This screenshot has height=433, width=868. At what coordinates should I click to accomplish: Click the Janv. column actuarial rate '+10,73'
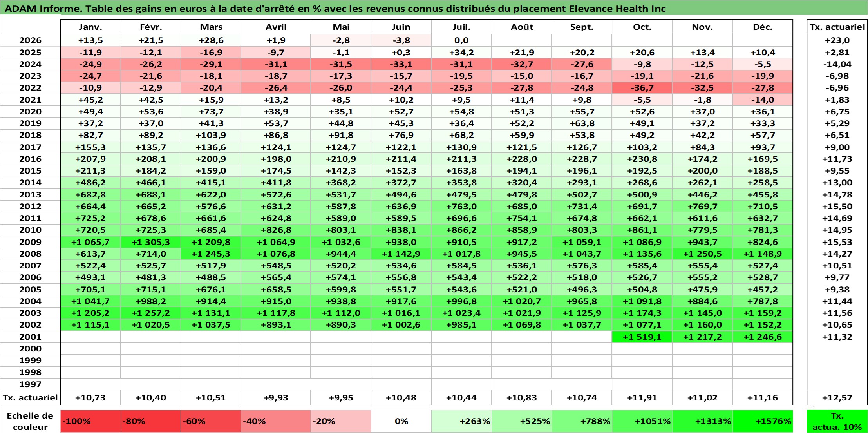(x=90, y=398)
